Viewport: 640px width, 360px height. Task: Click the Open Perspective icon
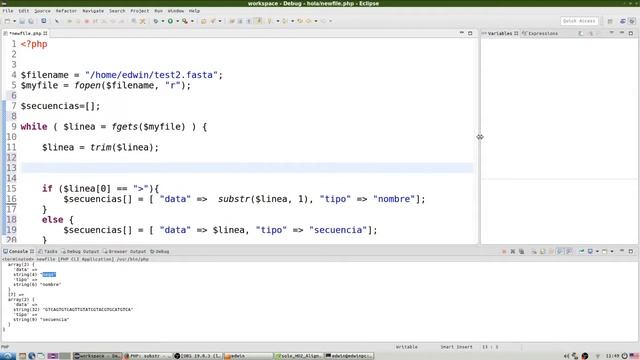tap(610, 21)
